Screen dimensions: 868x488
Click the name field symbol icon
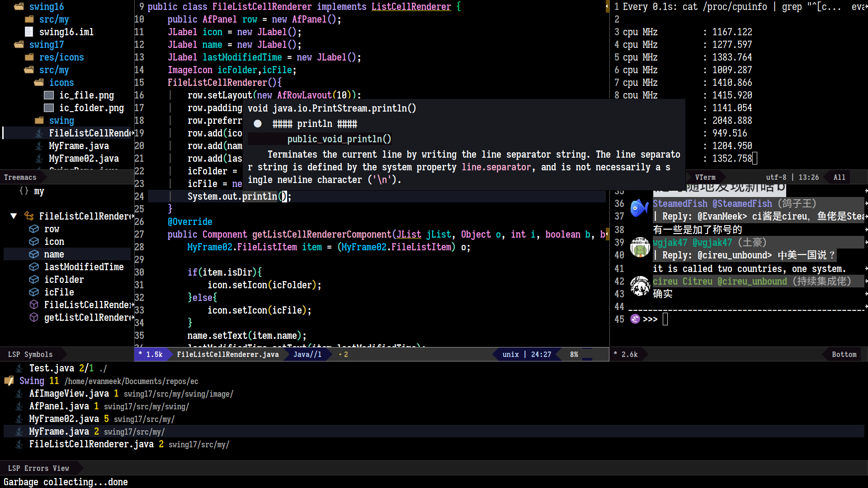pyautogui.click(x=34, y=254)
